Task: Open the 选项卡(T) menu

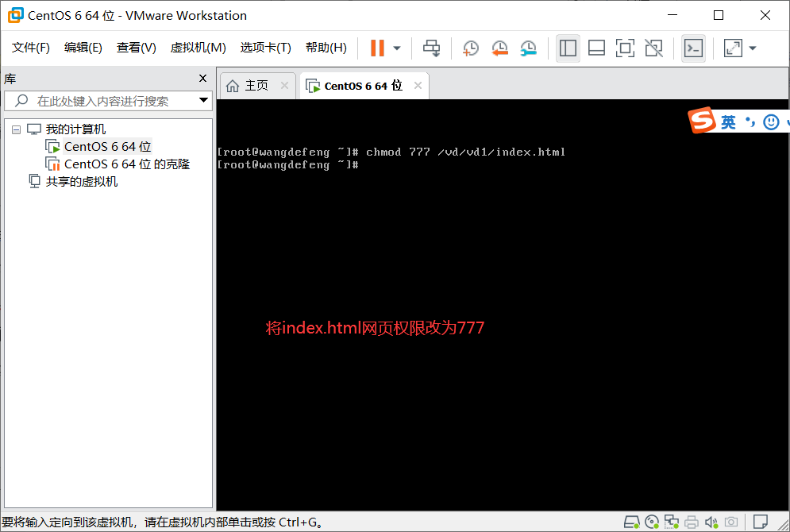Action: [x=265, y=48]
